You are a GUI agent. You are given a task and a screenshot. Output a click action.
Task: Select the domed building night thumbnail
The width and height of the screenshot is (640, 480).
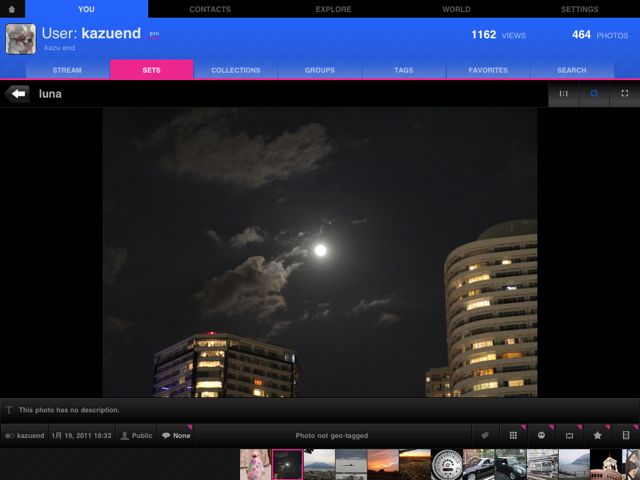[606, 464]
